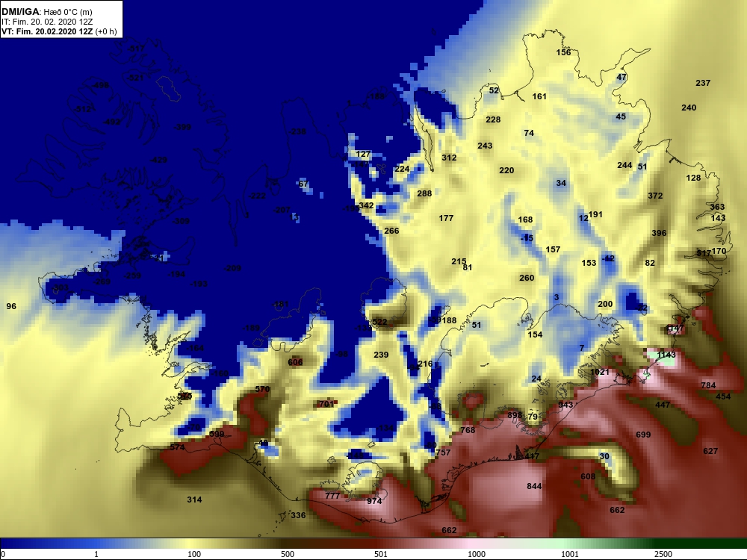Click the map value 943

pos(565,405)
